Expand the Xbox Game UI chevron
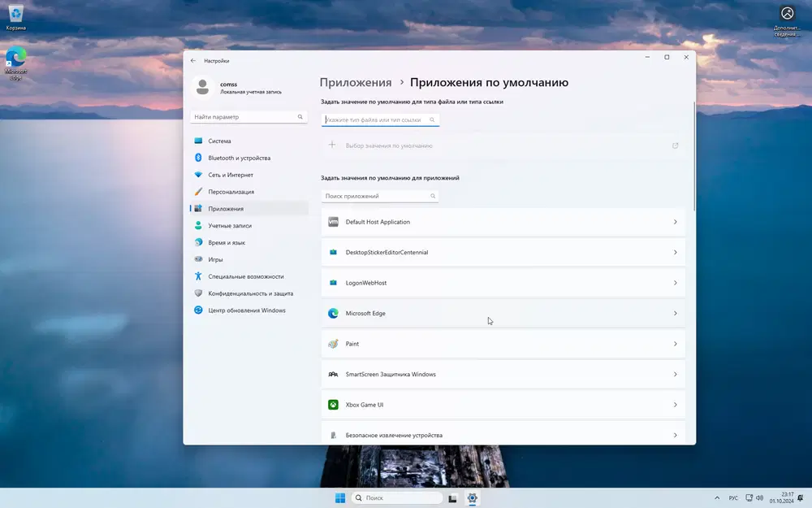The height and width of the screenshot is (508, 812). (x=675, y=405)
